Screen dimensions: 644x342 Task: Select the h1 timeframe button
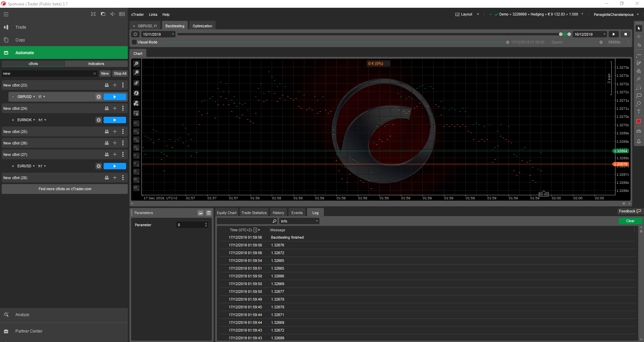(x=136, y=156)
